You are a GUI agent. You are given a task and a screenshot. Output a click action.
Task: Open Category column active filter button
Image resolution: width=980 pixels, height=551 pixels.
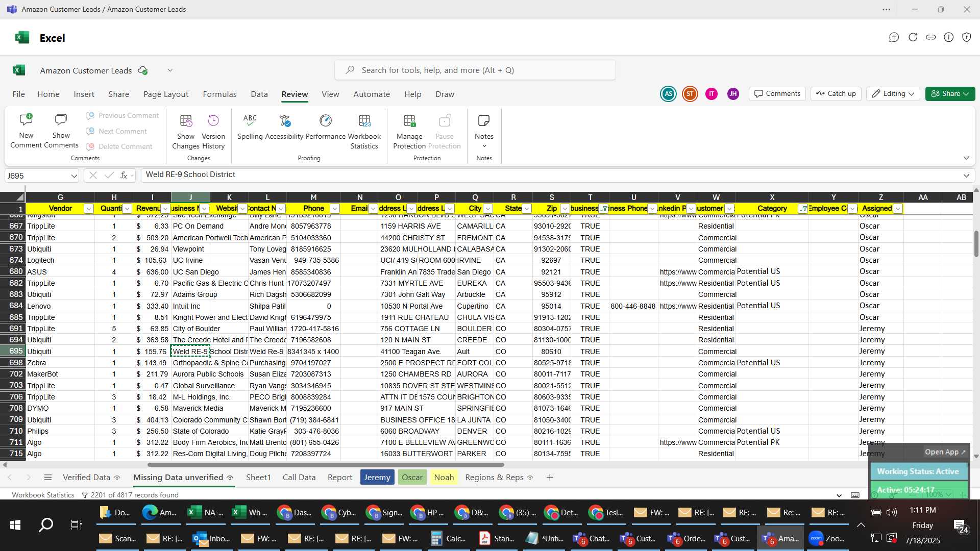tap(803, 209)
